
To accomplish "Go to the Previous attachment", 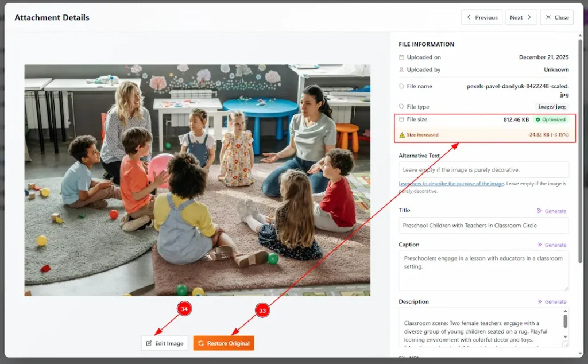I will tap(481, 17).
